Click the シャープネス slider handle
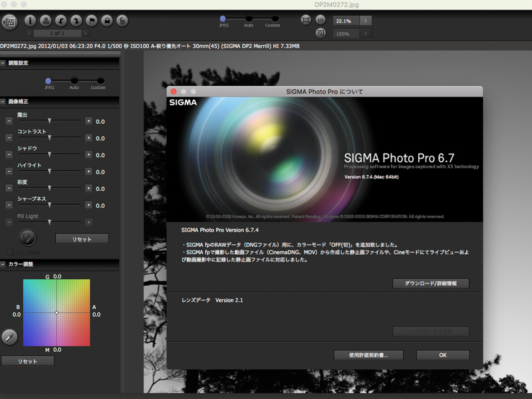Viewport: 532px width, 399px height. coord(49,205)
